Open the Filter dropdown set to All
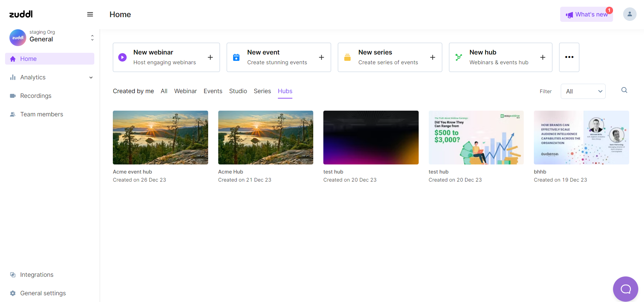The width and height of the screenshot is (644, 302). pos(583,91)
